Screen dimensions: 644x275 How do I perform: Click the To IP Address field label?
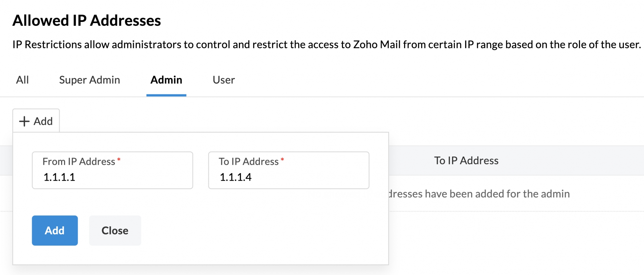pyautogui.click(x=248, y=161)
